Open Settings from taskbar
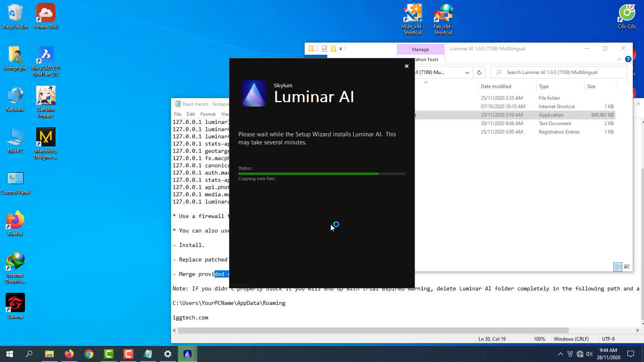This screenshot has height=362, width=644. (x=168, y=354)
